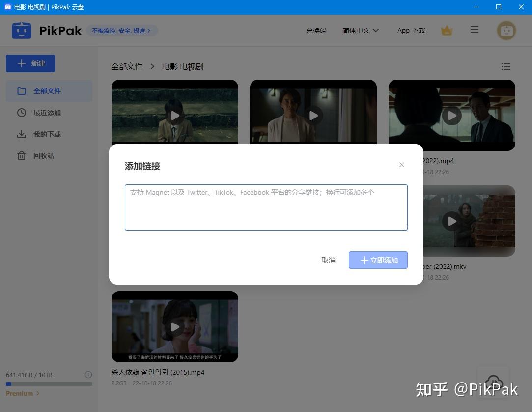Viewport: 532px width, 412px height.
Task: Click the 兑换码 redeem code link
Action: click(316, 30)
